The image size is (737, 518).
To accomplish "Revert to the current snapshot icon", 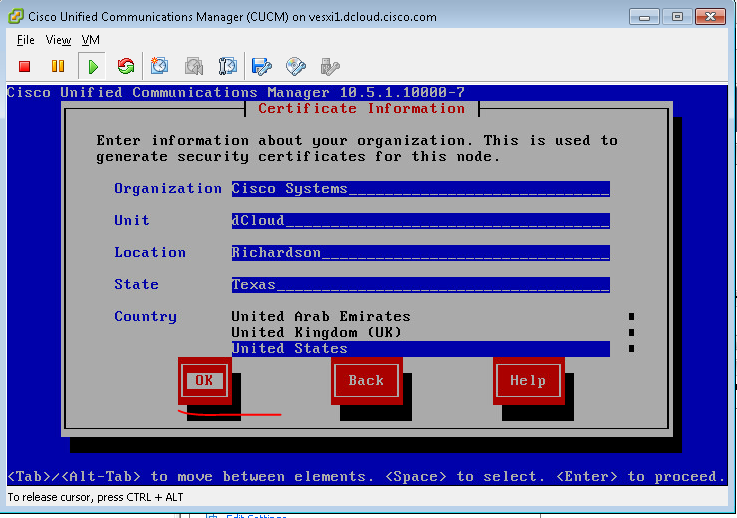I will [x=194, y=66].
